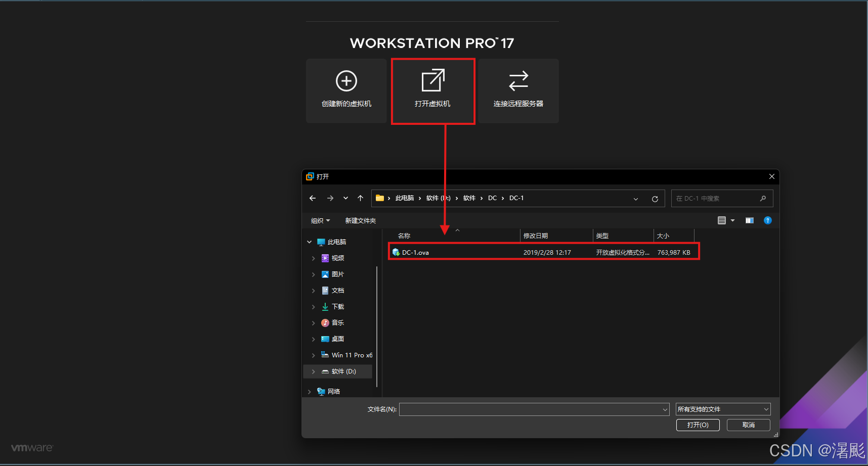Expand the address bar history dropdown
Viewport: 868px width, 466px height.
(636, 199)
